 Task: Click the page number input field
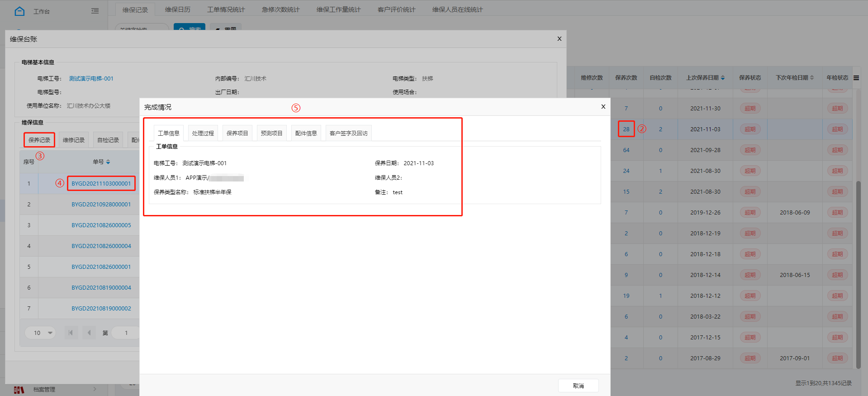(126, 333)
